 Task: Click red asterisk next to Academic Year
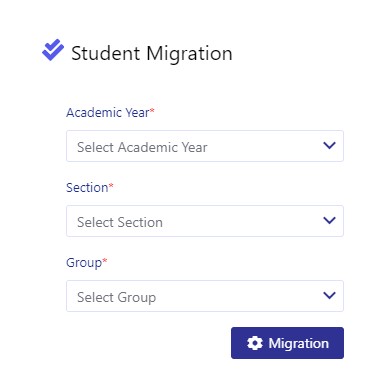tap(152, 110)
